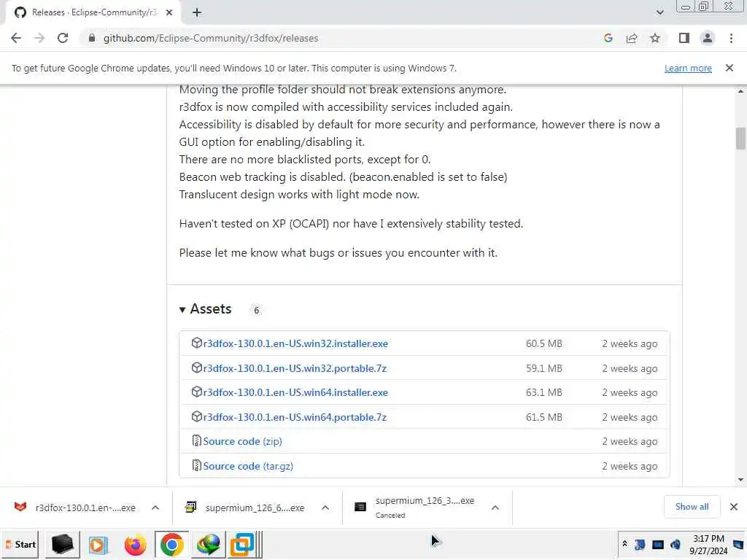Click the volume tray icon
Viewport: 747px width, 560px height.
[x=676, y=544]
